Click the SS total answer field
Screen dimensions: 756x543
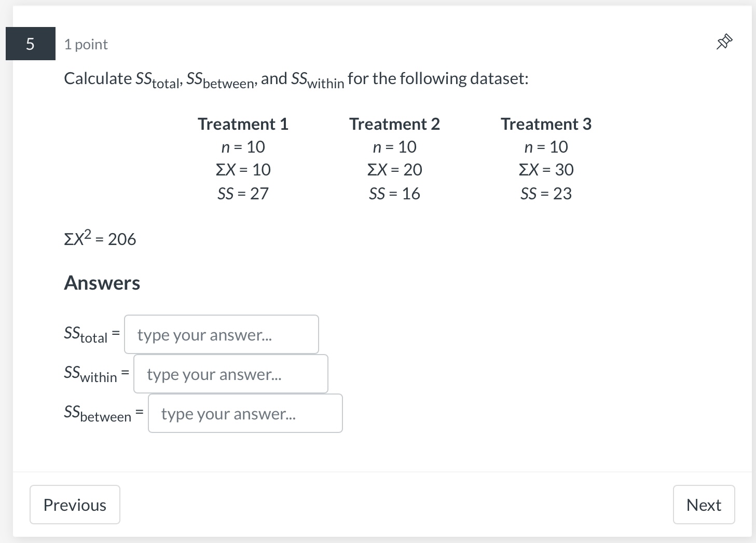(x=221, y=335)
